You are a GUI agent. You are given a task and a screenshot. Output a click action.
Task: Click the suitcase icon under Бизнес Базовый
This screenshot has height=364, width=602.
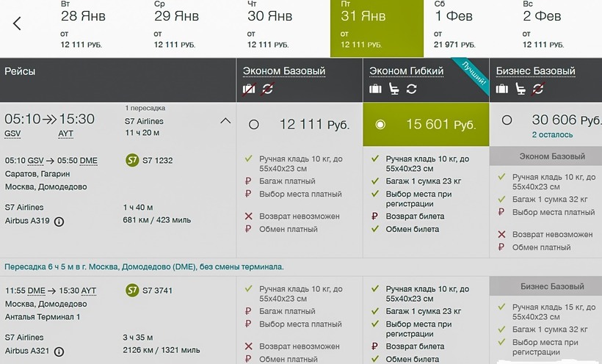point(502,90)
